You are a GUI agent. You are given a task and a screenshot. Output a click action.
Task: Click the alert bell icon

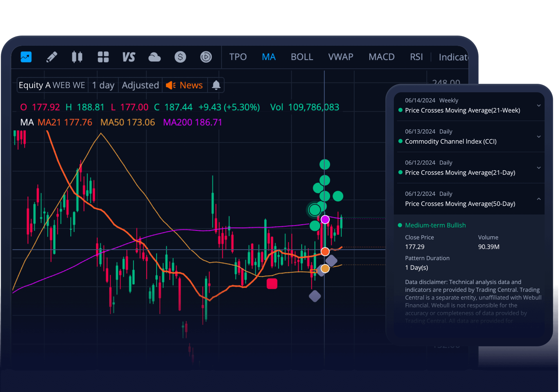click(x=216, y=85)
